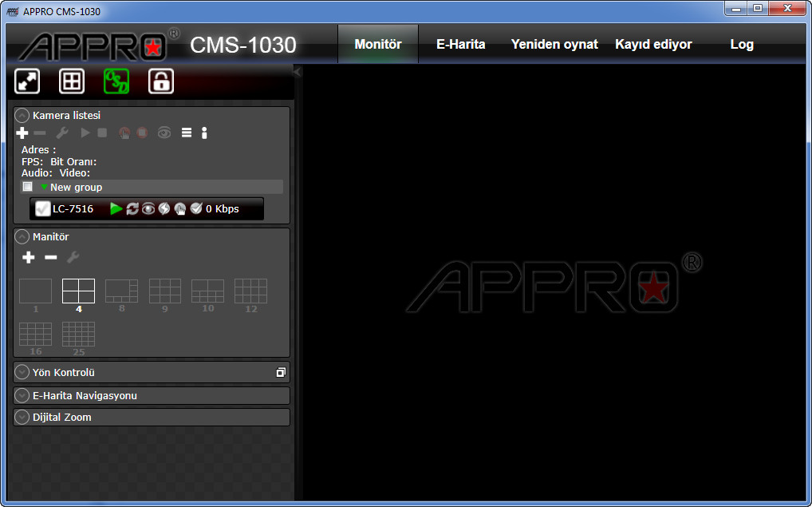
Task: Switch to full screen with the arrows icon
Action: [27, 81]
